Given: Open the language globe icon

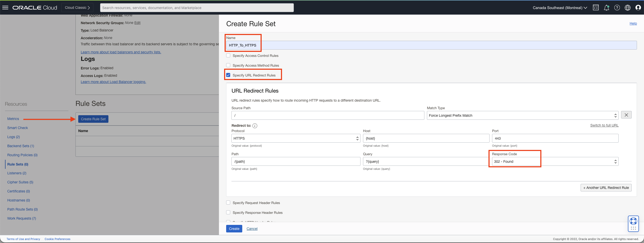Looking at the screenshot, I should (x=627, y=8).
